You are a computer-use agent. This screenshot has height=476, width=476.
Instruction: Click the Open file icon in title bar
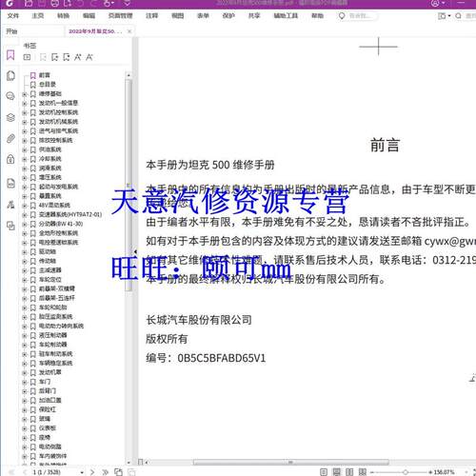[x=29, y=3]
